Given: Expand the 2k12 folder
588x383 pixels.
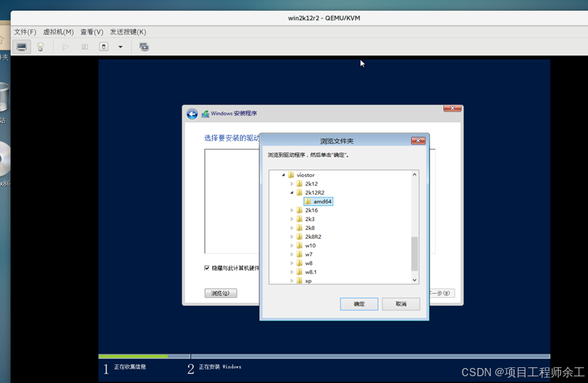Looking at the screenshot, I should (x=292, y=184).
